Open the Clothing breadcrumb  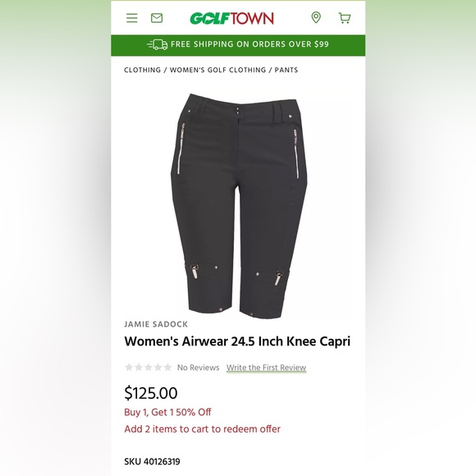[142, 70]
